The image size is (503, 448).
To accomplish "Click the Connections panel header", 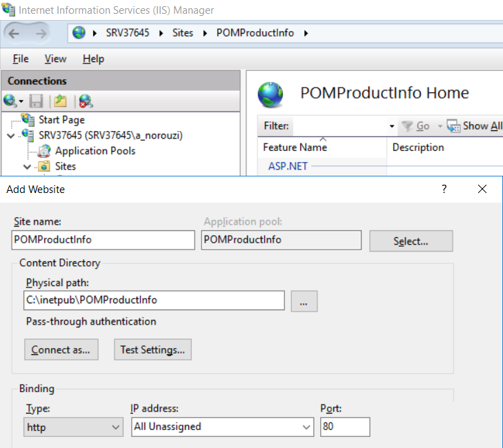I will click(121, 81).
